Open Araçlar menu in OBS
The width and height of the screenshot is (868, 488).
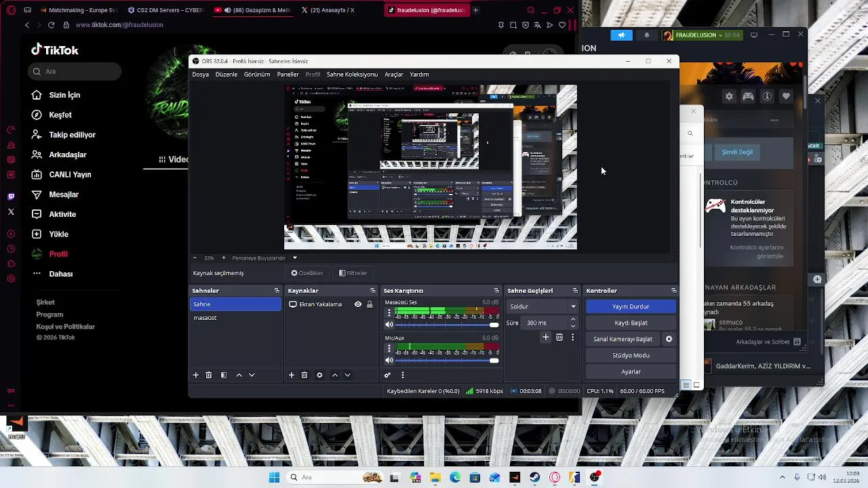[394, 75]
